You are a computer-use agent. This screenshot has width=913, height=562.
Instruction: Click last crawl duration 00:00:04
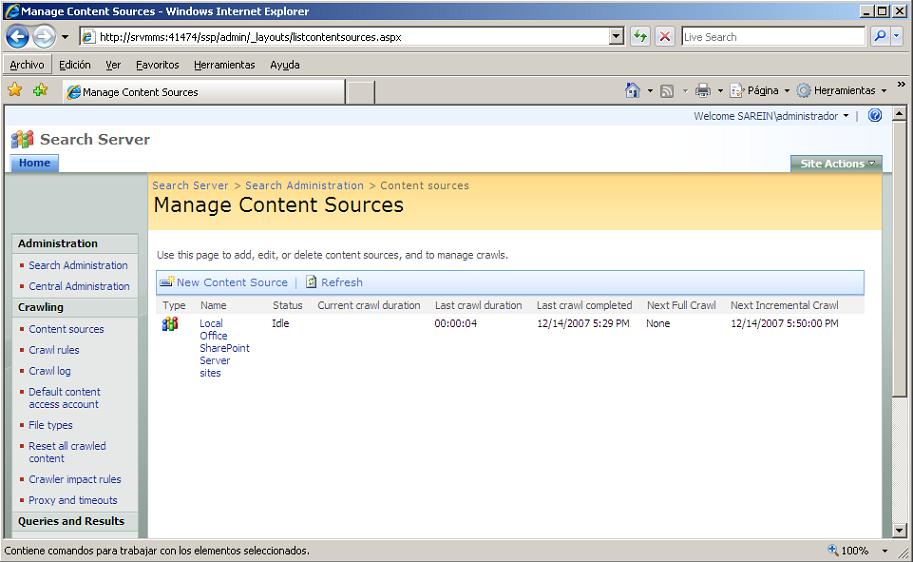pos(455,323)
